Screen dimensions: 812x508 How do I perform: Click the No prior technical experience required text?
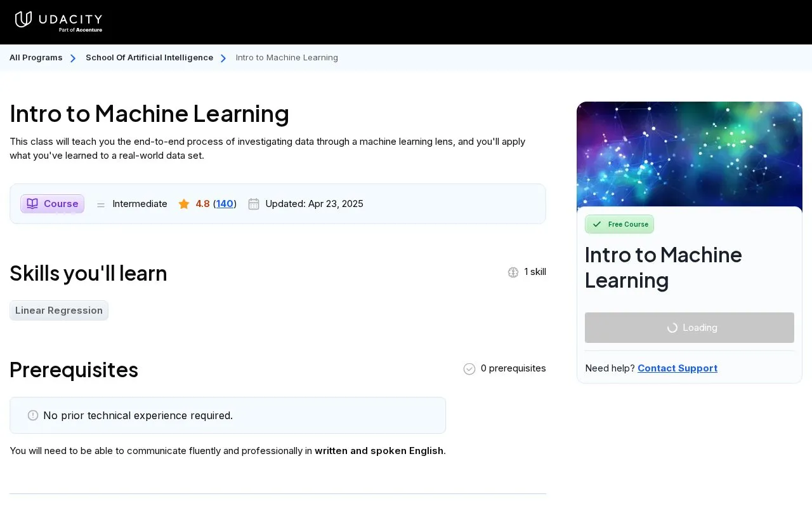pos(138,415)
